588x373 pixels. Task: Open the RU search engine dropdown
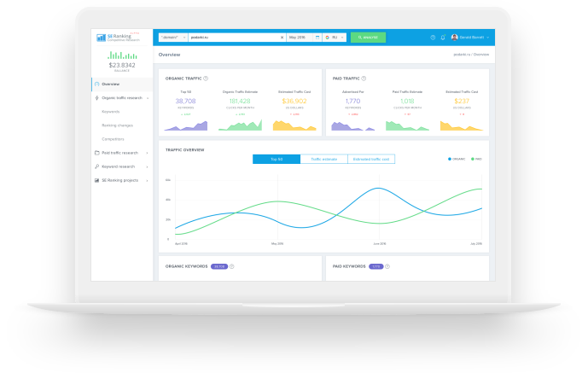[335, 38]
